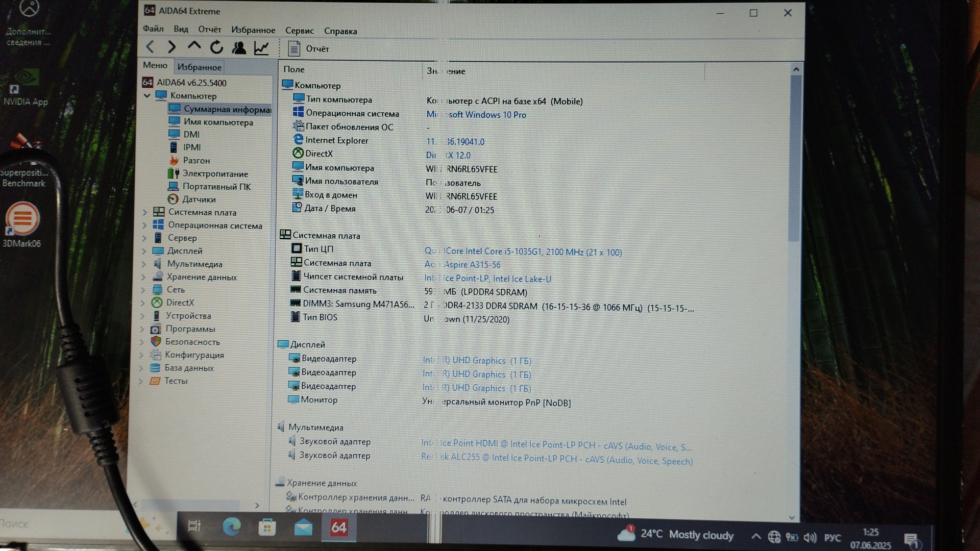Select Датчики sensor item in tree
The height and width of the screenshot is (551, 980).
tap(199, 199)
